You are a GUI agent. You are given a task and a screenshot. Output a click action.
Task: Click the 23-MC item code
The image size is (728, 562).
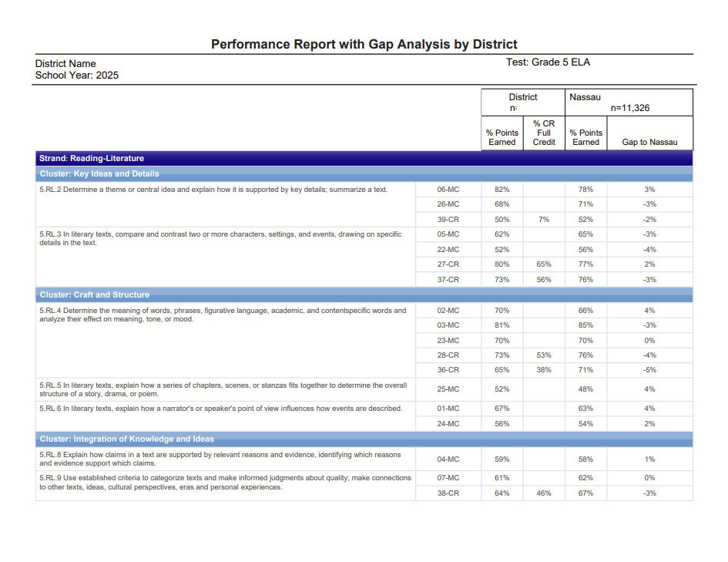[448, 341]
